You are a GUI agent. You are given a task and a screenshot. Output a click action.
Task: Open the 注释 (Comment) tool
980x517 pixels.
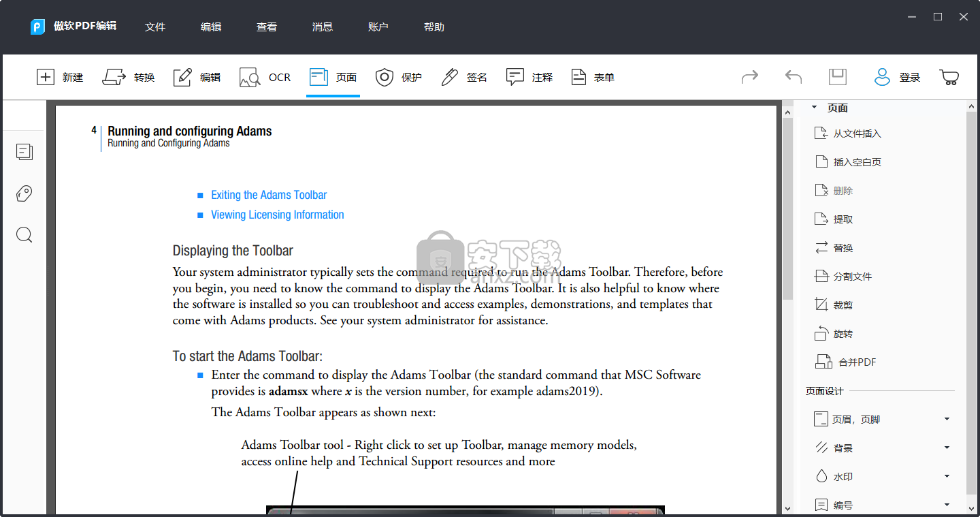click(x=529, y=77)
